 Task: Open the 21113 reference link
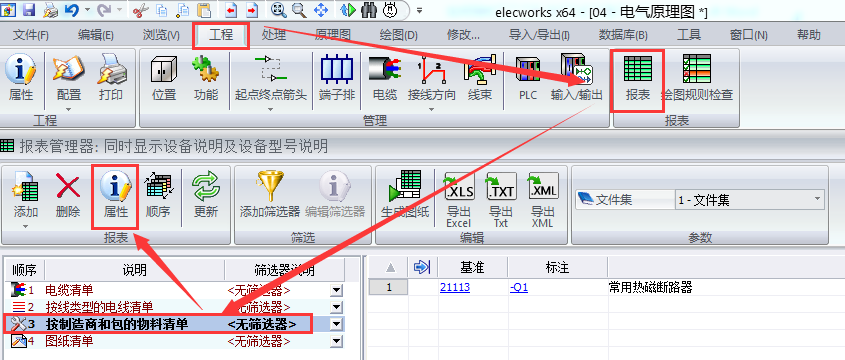click(x=455, y=288)
